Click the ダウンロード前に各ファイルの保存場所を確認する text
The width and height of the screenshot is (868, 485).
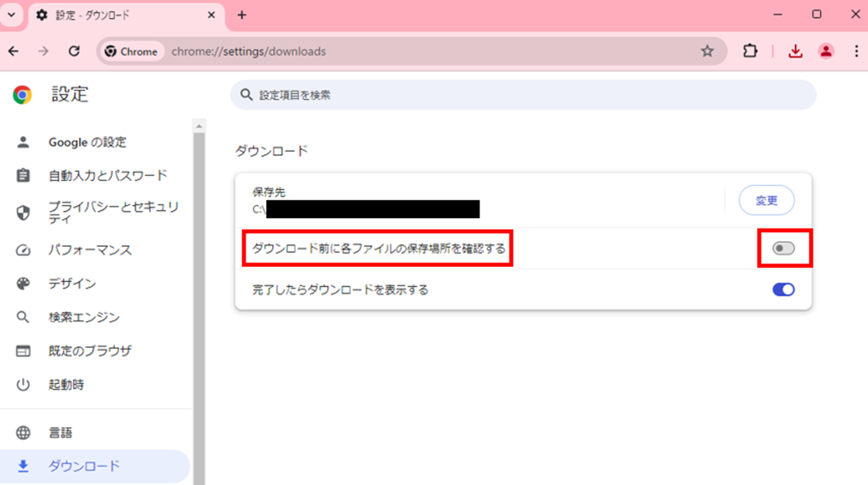click(x=379, y=248)
